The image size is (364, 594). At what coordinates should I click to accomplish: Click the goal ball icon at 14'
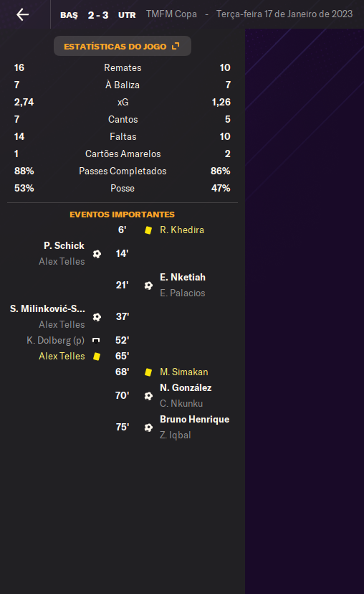click(97, 254)
